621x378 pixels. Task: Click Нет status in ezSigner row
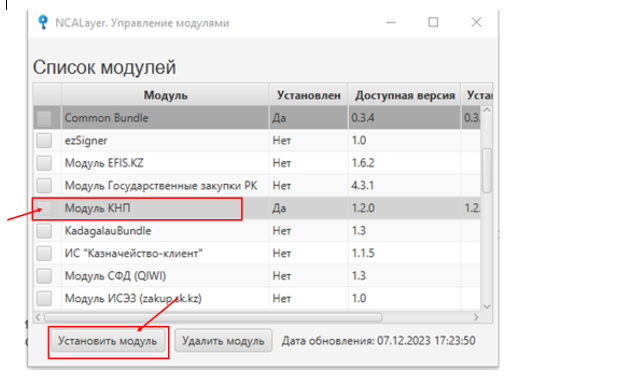(282, 140)
